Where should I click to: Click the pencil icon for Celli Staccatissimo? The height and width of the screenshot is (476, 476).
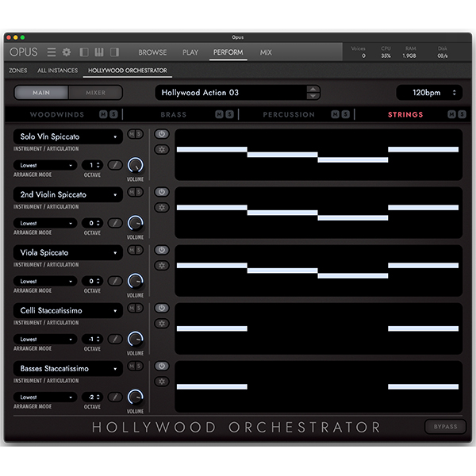[x=115, y=339]
